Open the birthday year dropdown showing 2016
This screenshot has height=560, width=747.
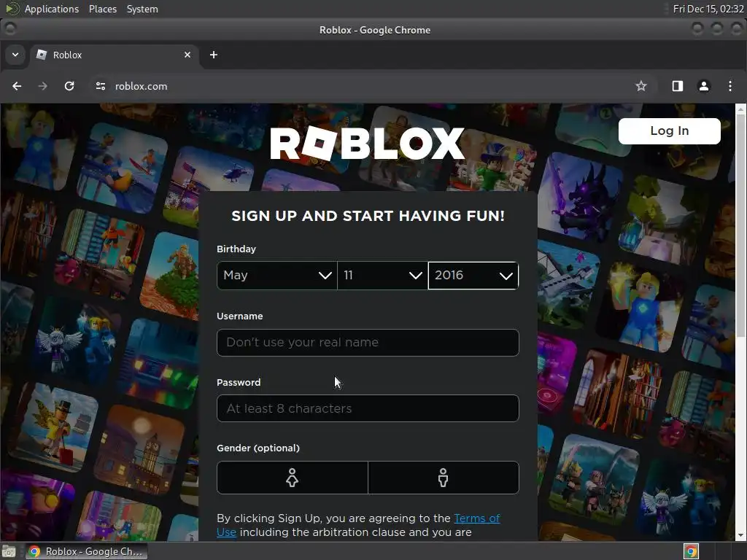473,275
